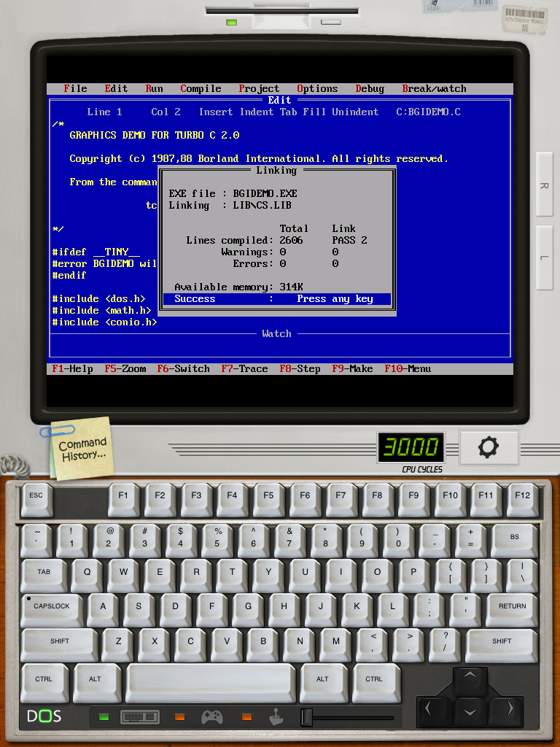Open the Command History sticky note
This screenshot has height=747, width=560.
(x=82, y=449)
